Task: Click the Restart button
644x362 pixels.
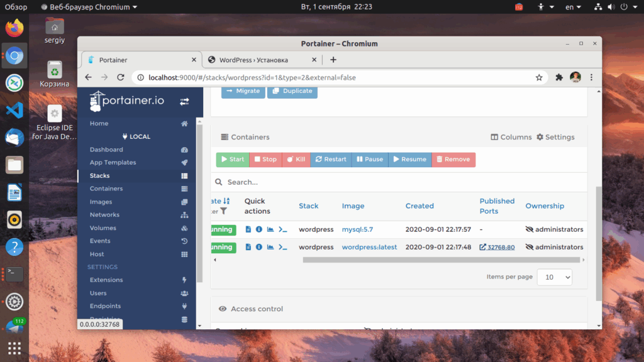Action: (x=331, y=159)
